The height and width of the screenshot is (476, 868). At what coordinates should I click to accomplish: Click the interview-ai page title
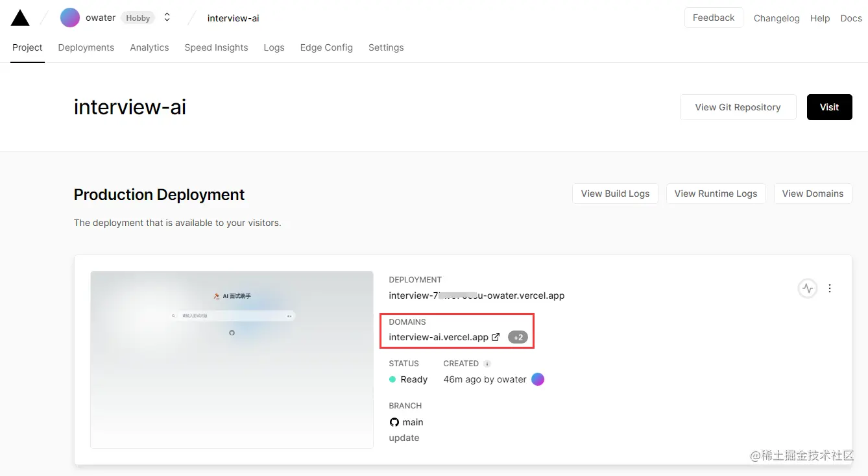point(130,107)
